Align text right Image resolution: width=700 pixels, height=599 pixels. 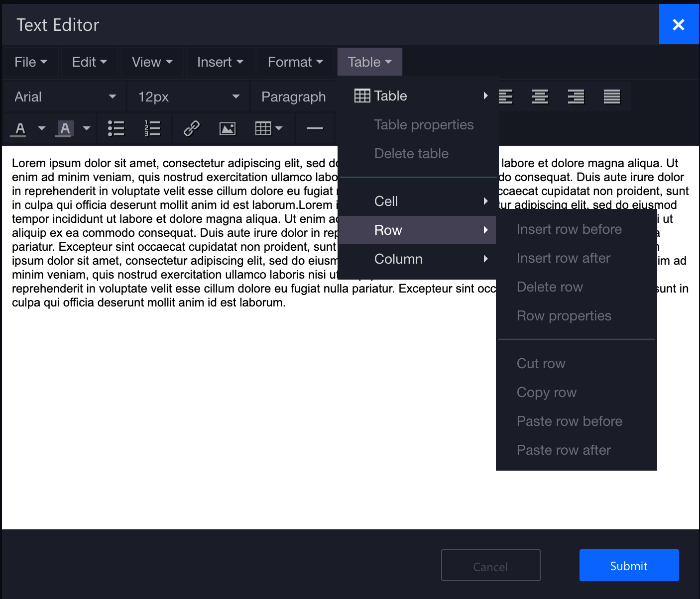click(x=576, y=97)
